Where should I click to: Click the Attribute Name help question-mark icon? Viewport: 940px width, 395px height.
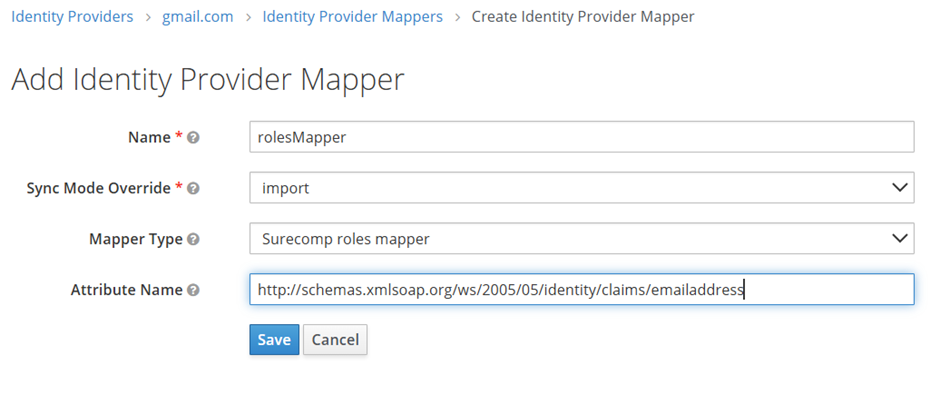point(193,290)
